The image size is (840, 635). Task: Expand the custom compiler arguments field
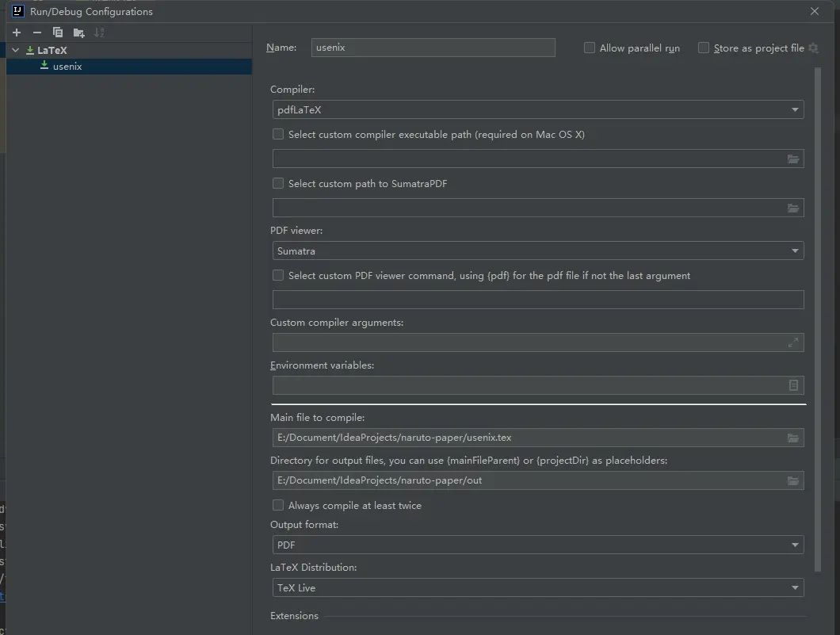(x=793, y=342)
